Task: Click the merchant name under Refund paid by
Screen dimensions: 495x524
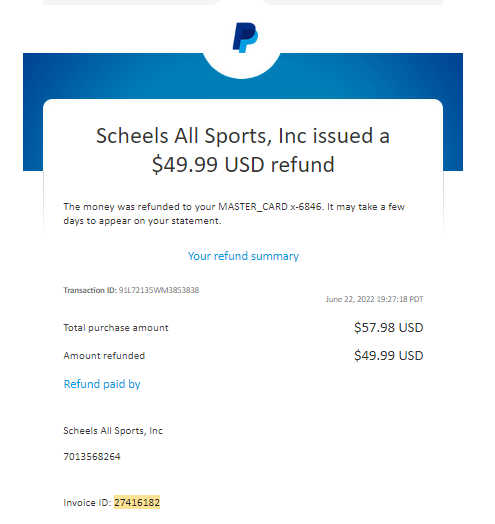Action: tap(113, 431)
